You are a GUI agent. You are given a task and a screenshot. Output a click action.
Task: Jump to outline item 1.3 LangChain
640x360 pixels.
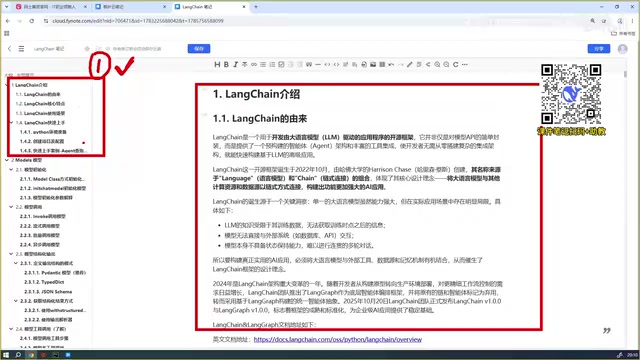pos(40,113)
